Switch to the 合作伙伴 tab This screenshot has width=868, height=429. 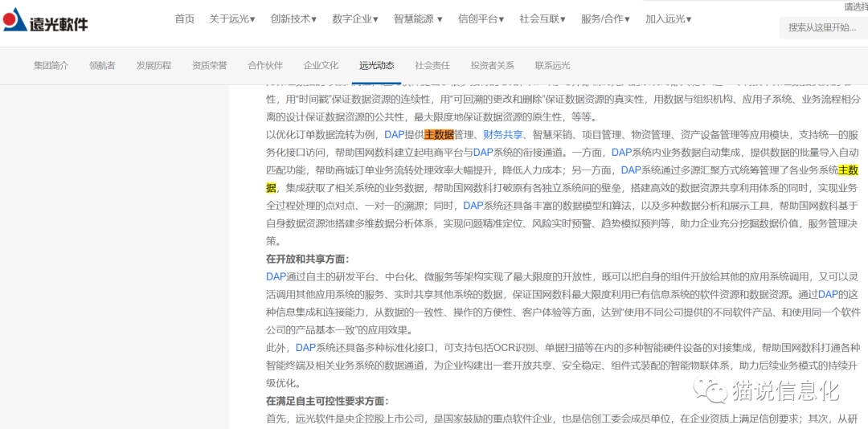[x=265, y=66]
